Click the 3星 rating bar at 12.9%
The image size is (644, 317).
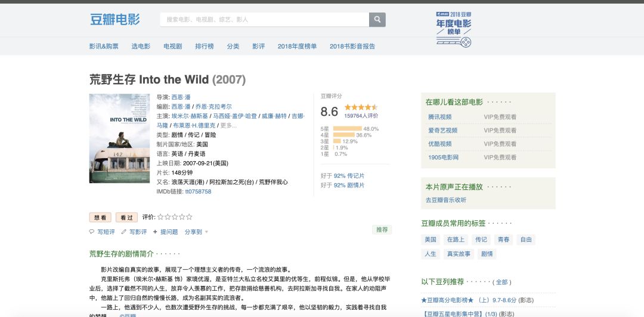[x=337, y=141]
